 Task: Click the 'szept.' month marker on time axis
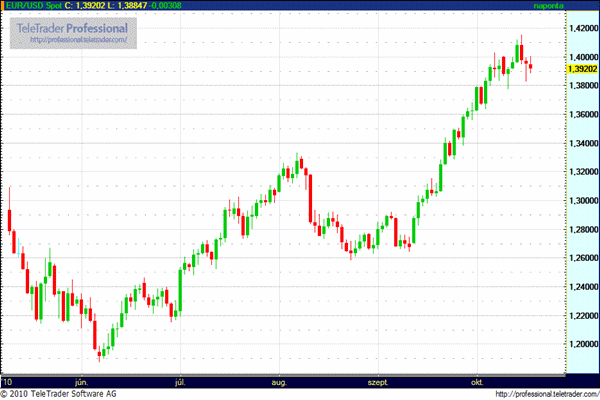tap(378, 382)
